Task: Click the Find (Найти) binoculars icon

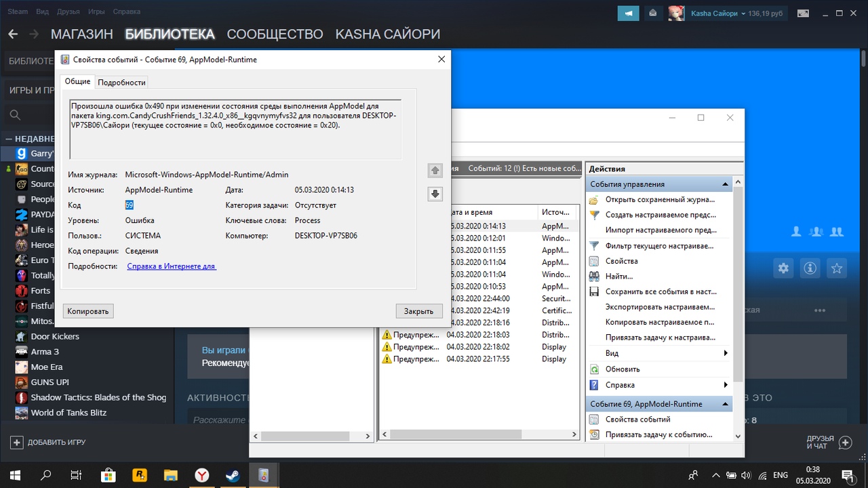Action: tap(594, 277)
